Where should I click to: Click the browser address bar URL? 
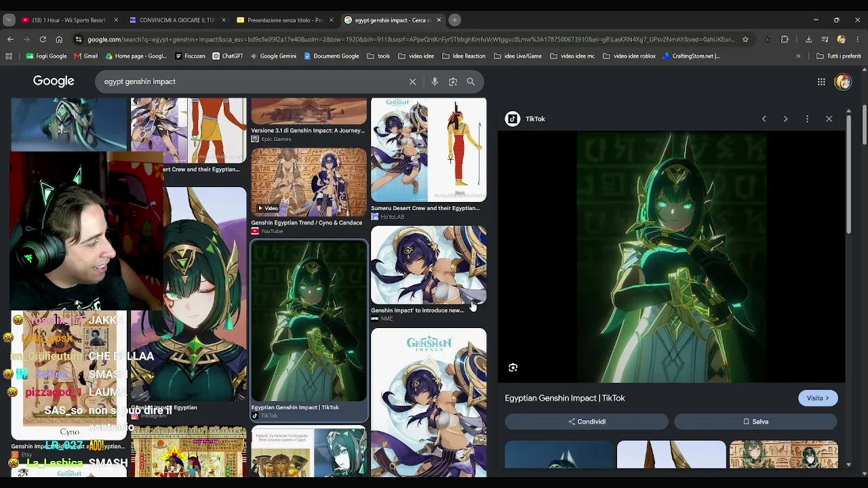[x=410, y=39]
